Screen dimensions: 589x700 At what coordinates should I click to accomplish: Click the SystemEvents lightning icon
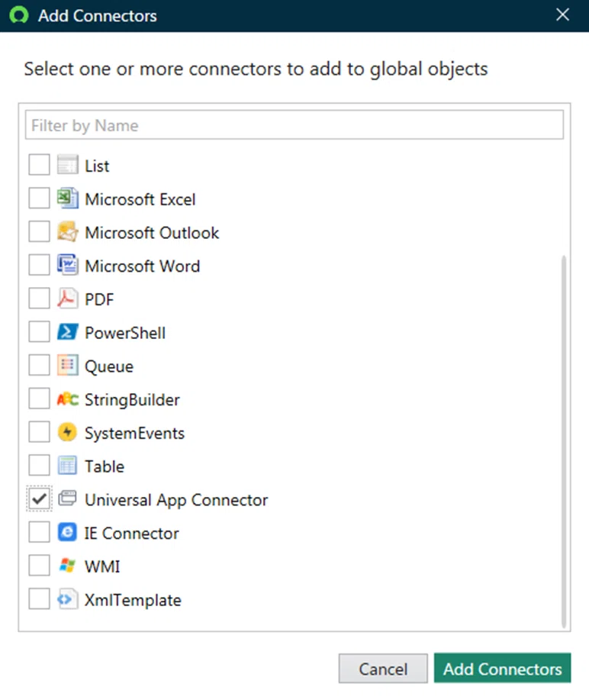[68, 432]
